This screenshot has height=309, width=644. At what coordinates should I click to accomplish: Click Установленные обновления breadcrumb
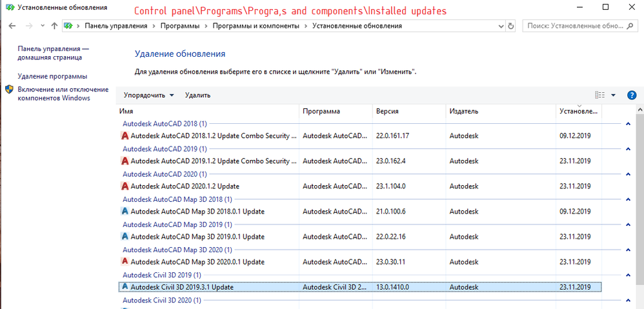tap(357, 26)
